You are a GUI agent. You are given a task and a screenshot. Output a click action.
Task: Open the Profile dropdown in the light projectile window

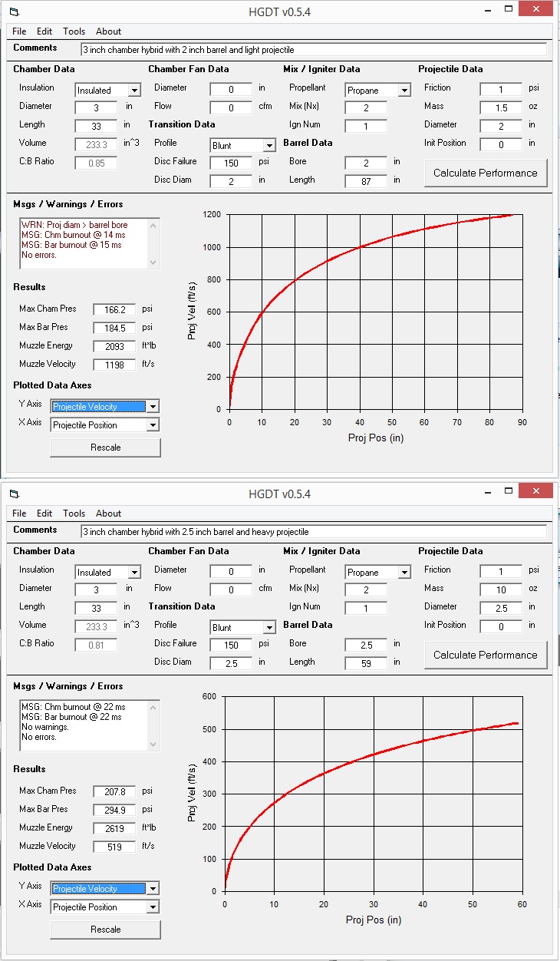point(268,146)
